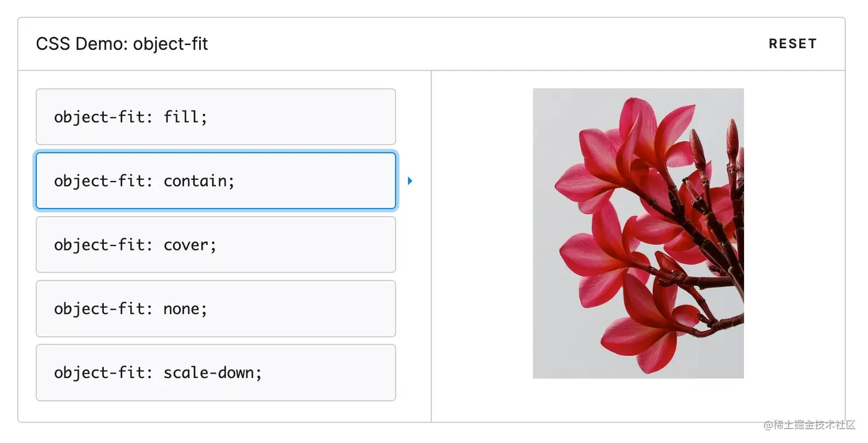Pick the object-fit: scale-down option

point(215,372)
